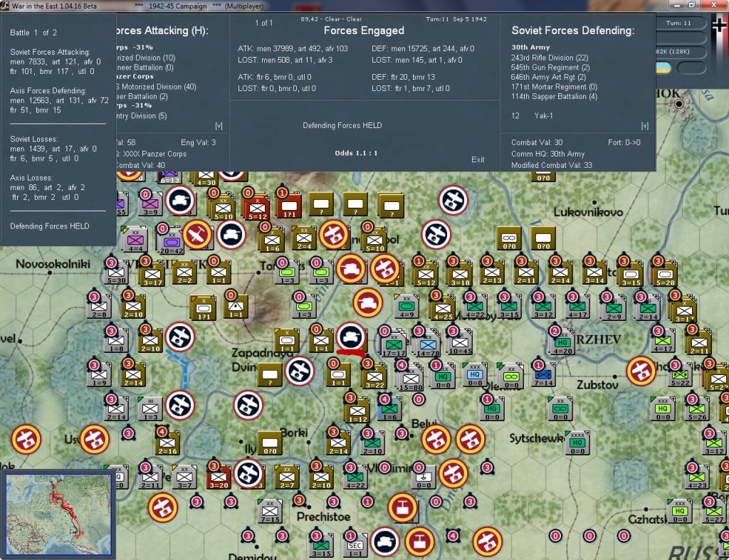Click 171st Mortar Regiment (0) entry

point(554,87)
